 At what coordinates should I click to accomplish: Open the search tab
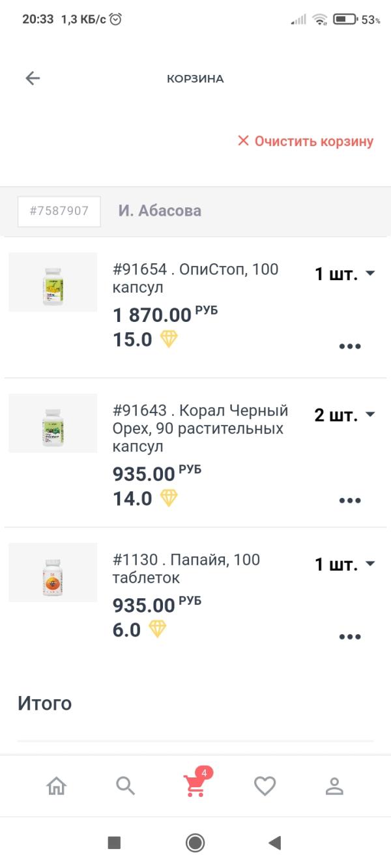pyautogui.click(x=125, y=787)
